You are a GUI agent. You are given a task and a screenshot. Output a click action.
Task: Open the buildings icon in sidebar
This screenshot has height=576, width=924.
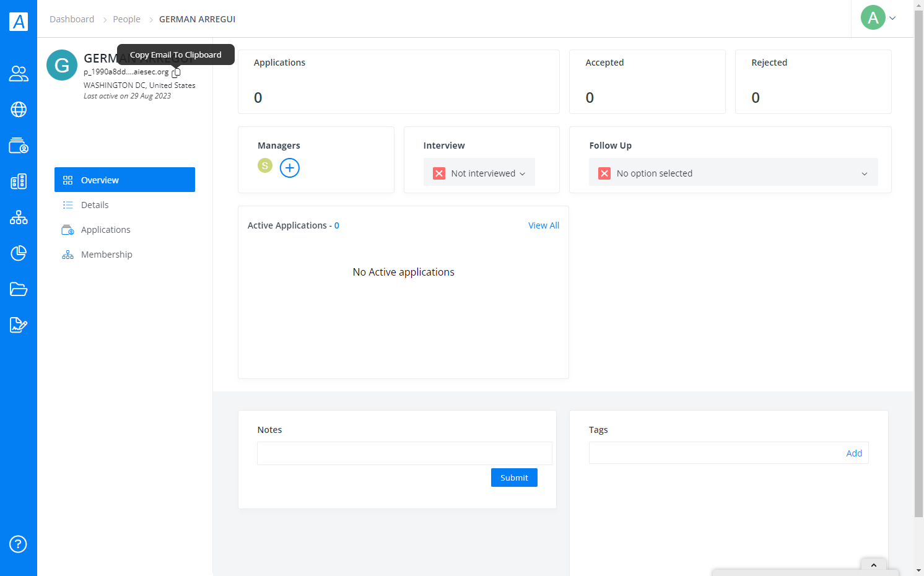tap(19, 181)
